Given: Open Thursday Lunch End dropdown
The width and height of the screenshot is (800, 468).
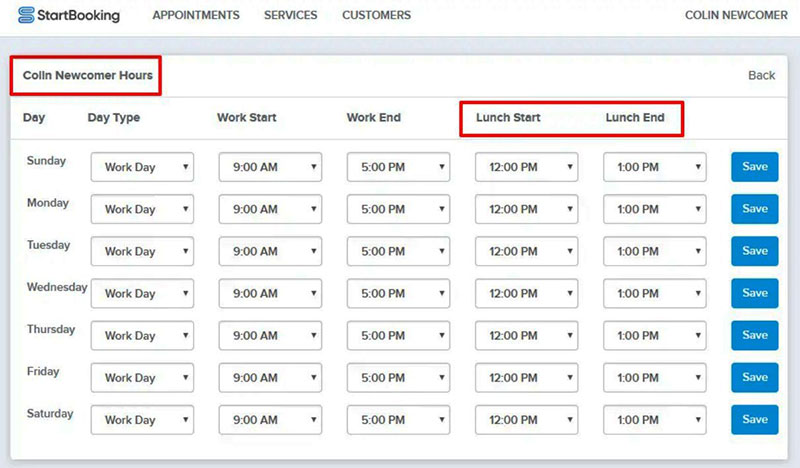Looking at the screenshot, I should click(x=655, y=335).
